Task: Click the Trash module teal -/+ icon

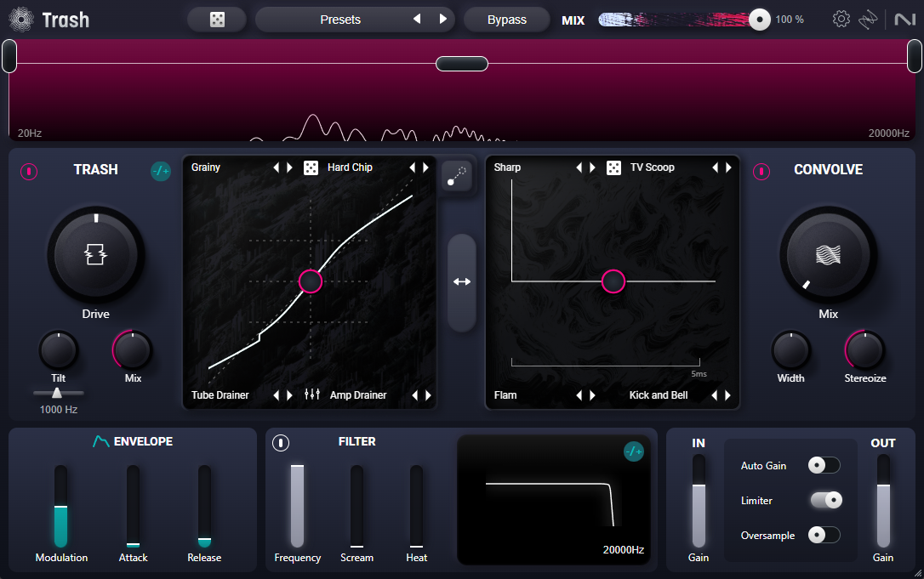Action: 160,171
